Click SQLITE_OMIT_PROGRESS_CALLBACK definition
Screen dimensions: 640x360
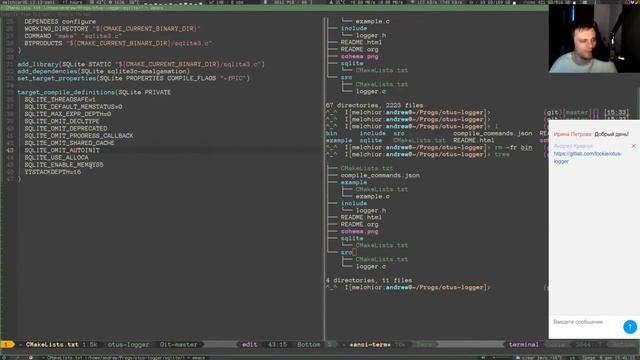78,136
